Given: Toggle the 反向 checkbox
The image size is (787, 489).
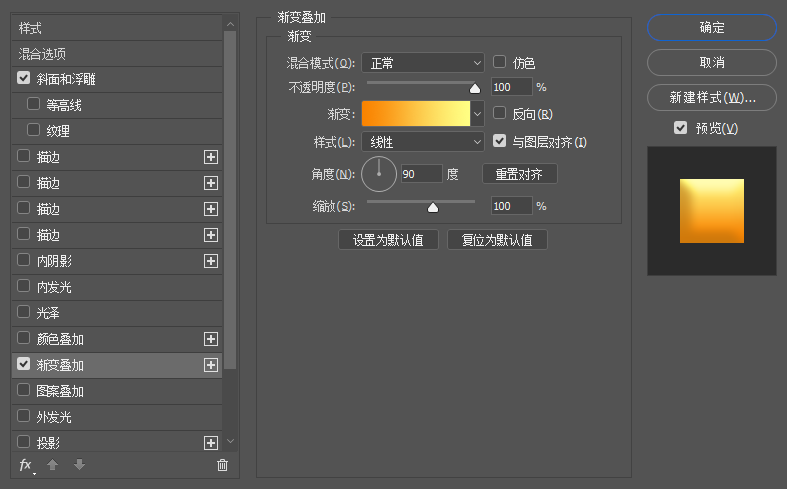Looking at the screenshot, I should [500, 114].
